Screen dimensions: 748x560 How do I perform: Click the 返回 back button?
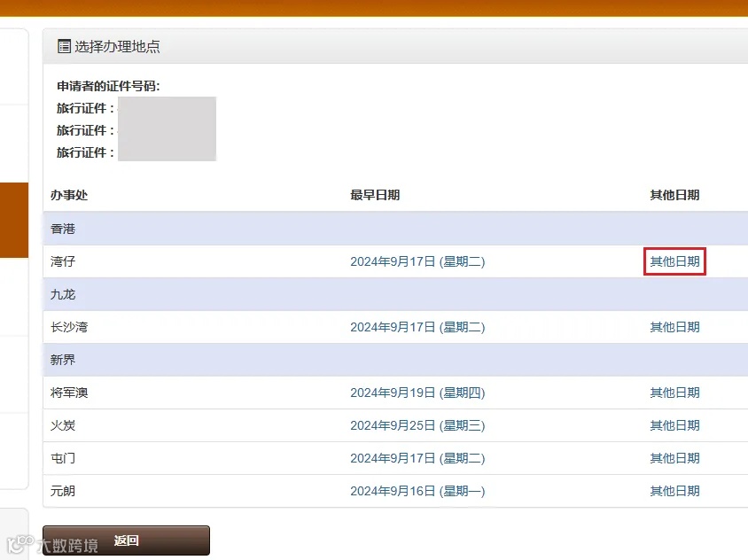coord(126,541)
